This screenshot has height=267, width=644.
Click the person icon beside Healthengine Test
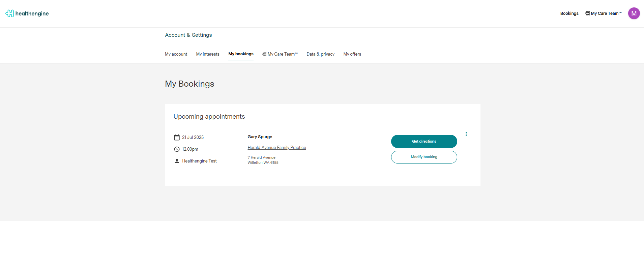click(177, 161)
